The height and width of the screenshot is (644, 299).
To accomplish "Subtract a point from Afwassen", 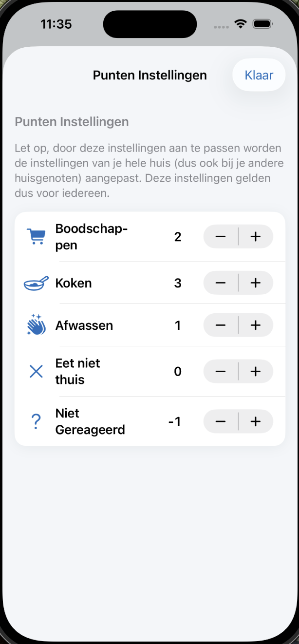I will 221,325.
